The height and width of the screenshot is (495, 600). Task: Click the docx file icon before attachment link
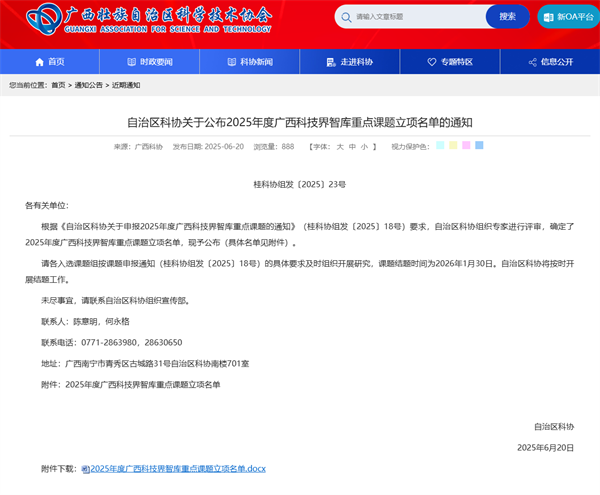[x=86, y=469]
